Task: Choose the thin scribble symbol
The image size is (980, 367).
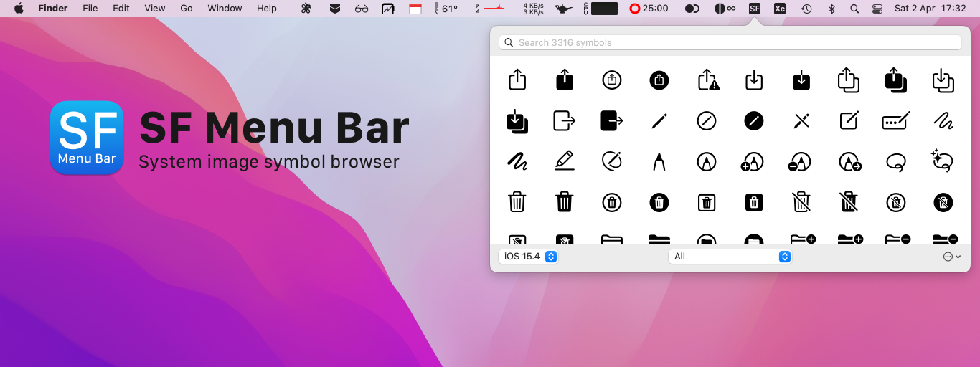Action: click(943, 121)
